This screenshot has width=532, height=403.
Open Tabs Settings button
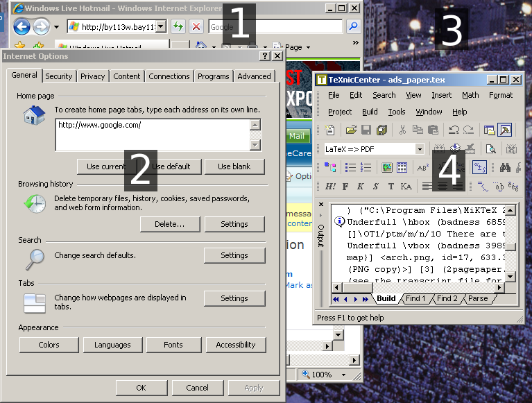click(234, 298)
